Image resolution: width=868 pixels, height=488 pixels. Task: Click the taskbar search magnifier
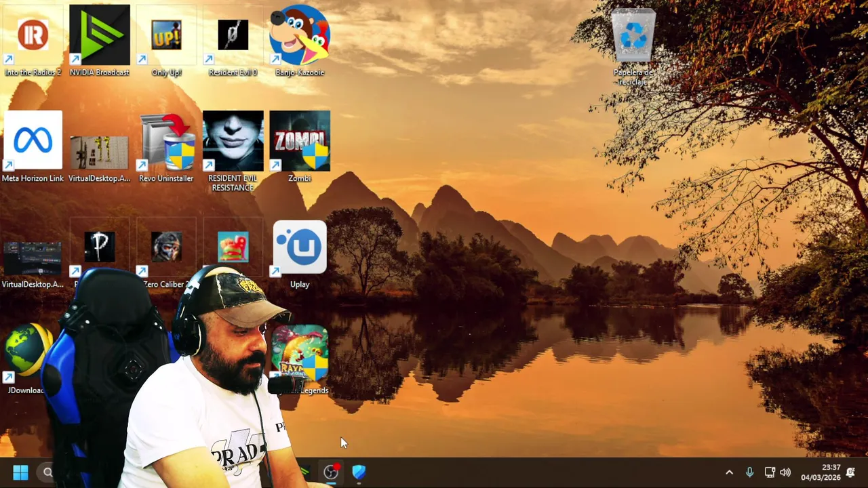click(47, 472)
